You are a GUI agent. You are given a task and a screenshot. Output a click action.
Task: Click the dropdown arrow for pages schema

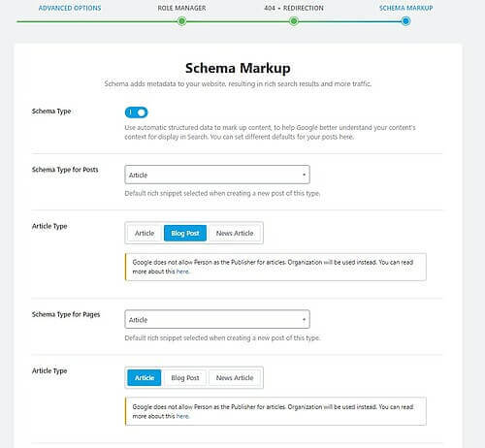(304, 319)
